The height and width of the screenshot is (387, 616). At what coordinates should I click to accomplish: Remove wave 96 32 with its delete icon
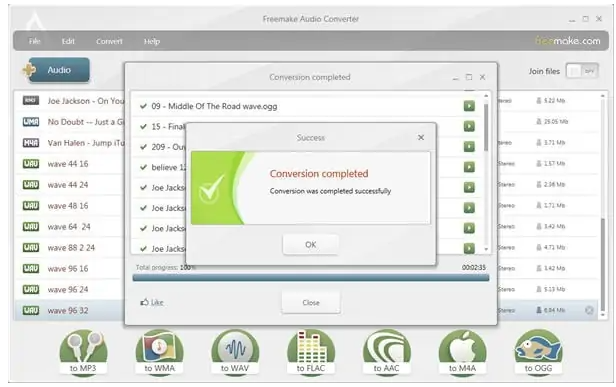tap(589, 310)
